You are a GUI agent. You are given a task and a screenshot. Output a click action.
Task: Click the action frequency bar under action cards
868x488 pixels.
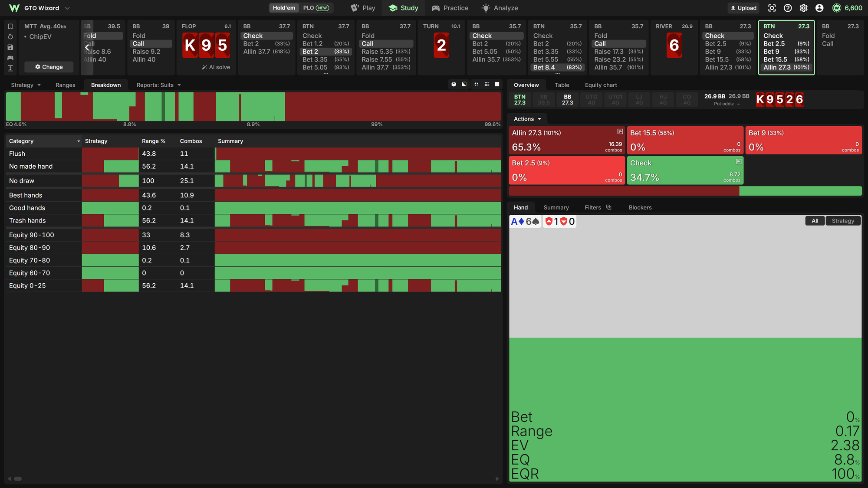click(x=685, y=191)
